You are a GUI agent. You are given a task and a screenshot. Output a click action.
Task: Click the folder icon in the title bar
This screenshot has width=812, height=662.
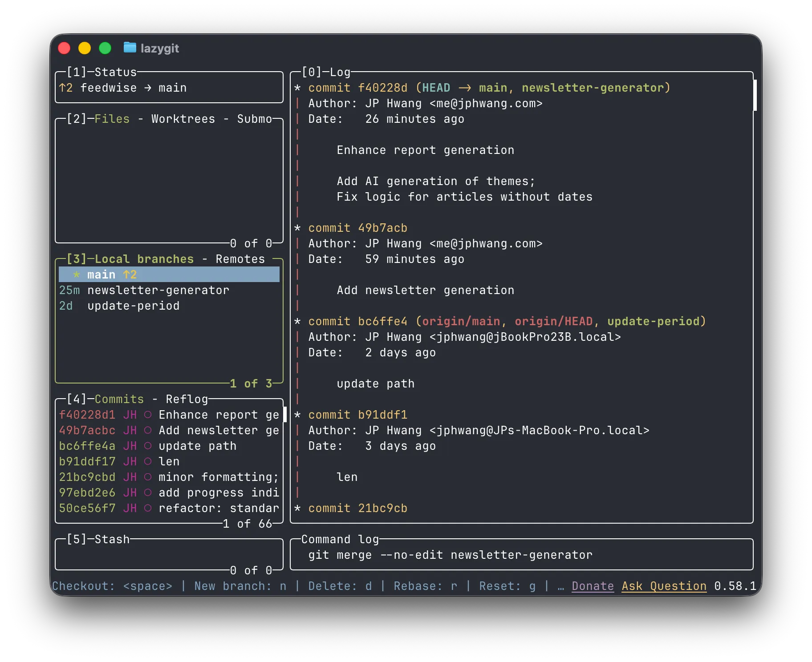coord(130,48)
